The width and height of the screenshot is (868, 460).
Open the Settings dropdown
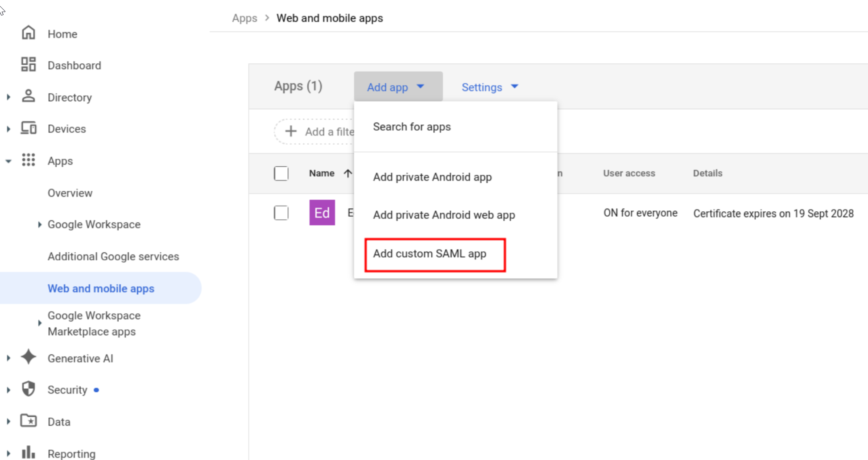pyautogui.click(x=490, y=87)
